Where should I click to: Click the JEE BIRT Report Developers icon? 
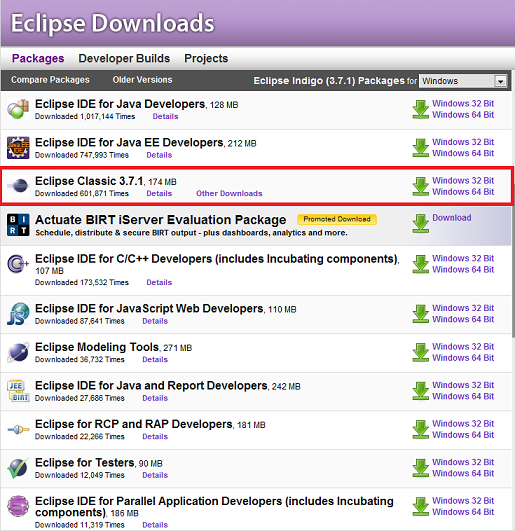coord(18,390)
